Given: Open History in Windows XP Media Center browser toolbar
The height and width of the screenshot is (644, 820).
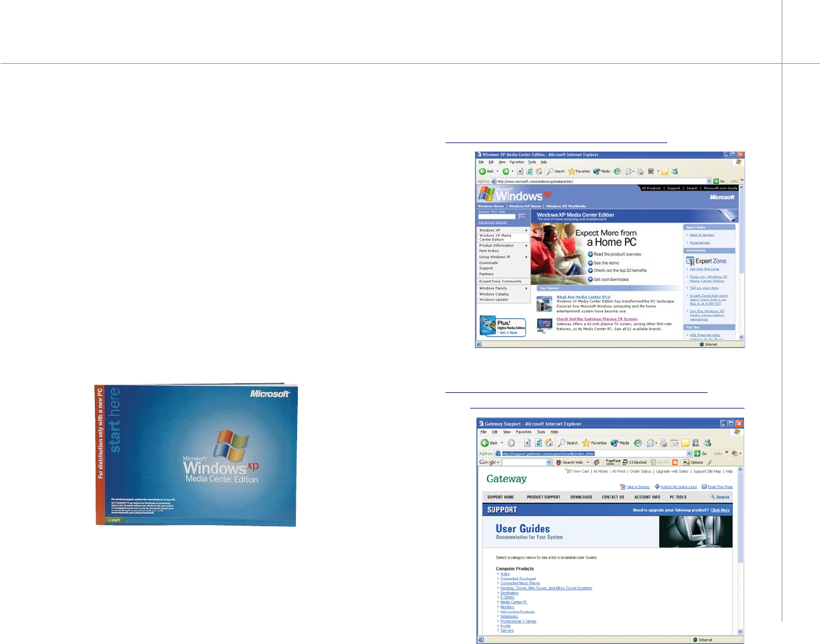Looking at the screenshot, I should coord(617,172).
